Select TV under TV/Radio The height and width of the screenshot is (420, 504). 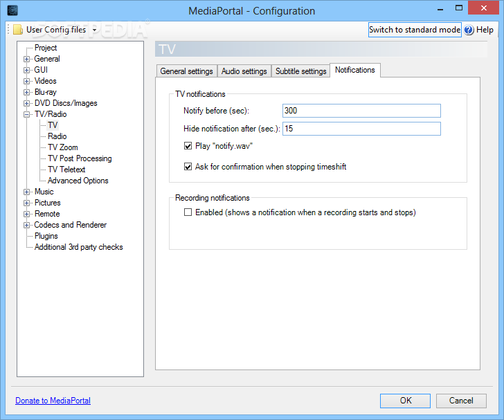coord(53,125)
